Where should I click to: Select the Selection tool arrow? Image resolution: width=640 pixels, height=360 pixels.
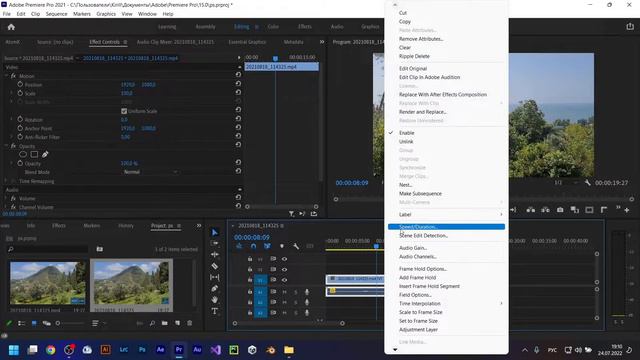tap(215, 232)
